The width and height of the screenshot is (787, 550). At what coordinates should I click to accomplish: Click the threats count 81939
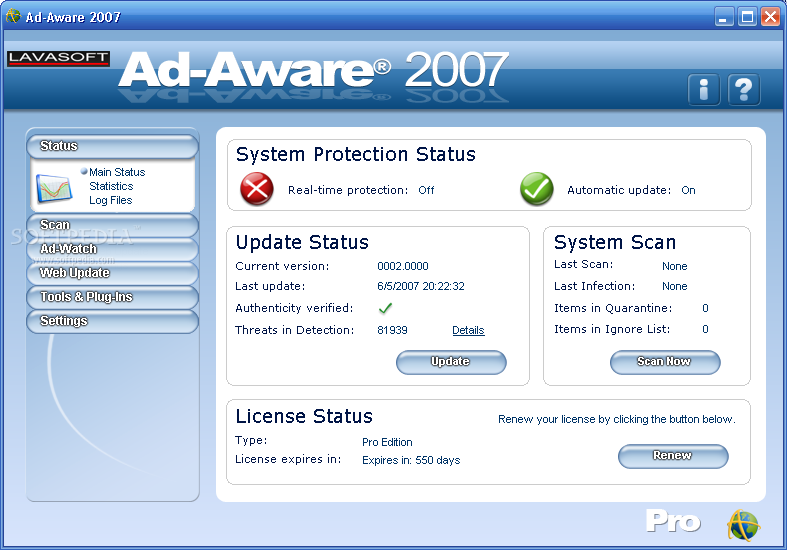click(392, 330)
